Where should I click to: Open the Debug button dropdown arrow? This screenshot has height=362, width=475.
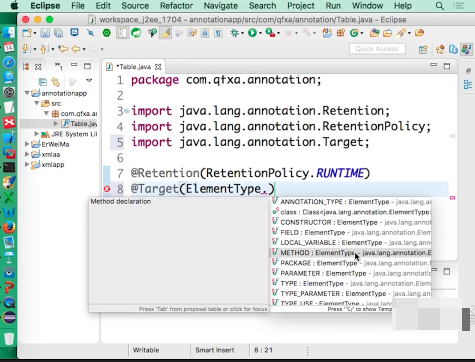[242, 33]
